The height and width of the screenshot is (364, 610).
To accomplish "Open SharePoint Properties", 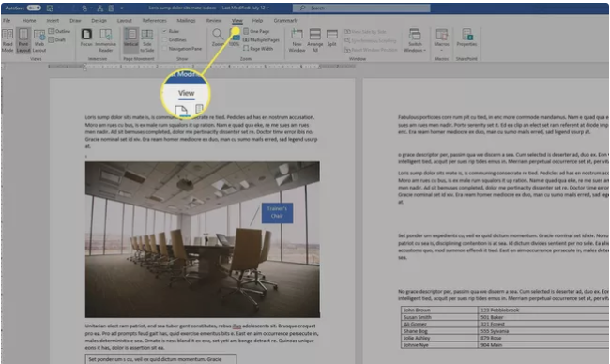I will click(x=466, y=38).
